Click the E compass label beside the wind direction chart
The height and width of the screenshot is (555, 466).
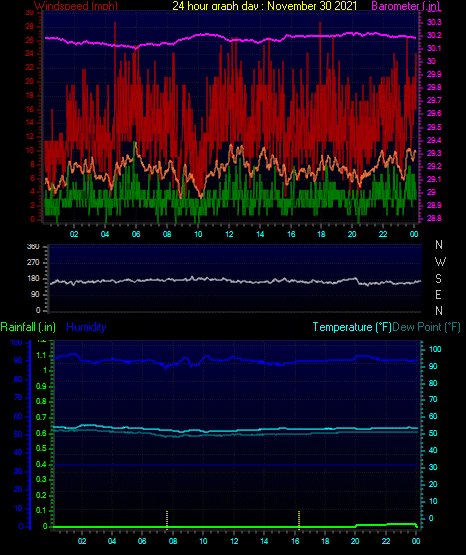tap(438, 294)
